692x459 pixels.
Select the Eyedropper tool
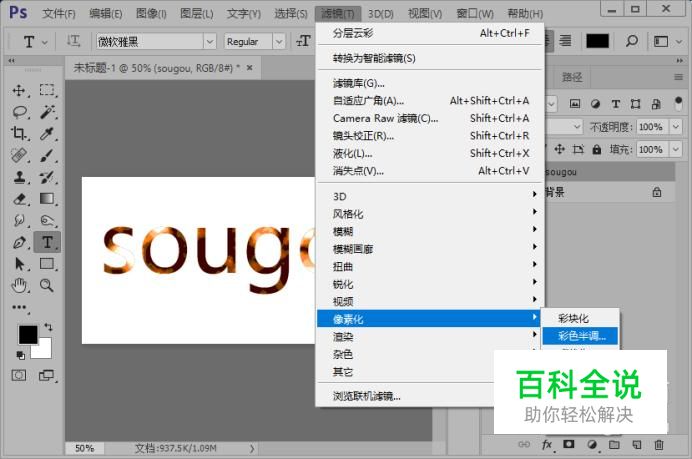pyautogui.click(x=47, y=133)
